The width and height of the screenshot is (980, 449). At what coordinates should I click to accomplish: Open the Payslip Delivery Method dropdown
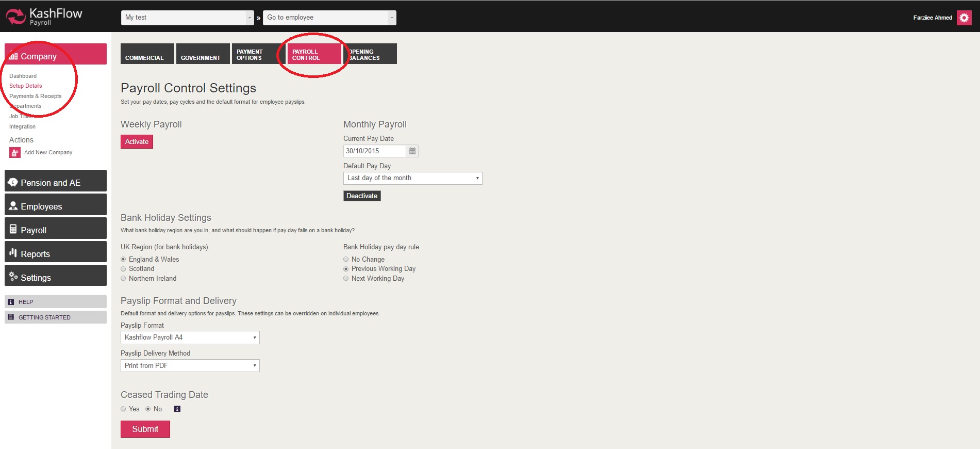pos(190,366)
